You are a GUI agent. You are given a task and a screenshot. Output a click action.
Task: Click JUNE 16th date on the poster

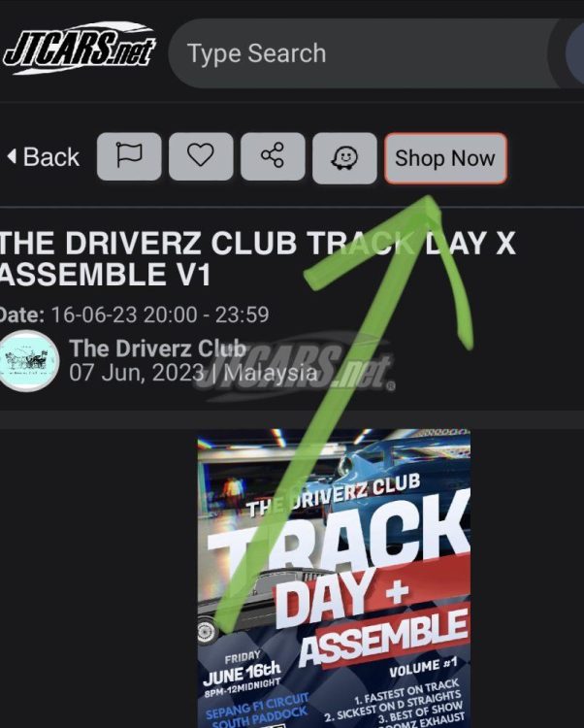click(x=242, y=674)
